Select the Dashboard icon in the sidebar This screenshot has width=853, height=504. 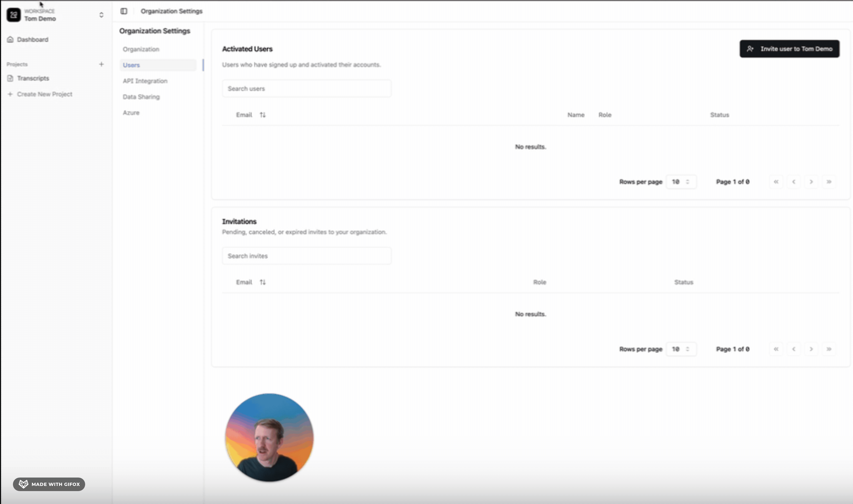click(10, 39)
